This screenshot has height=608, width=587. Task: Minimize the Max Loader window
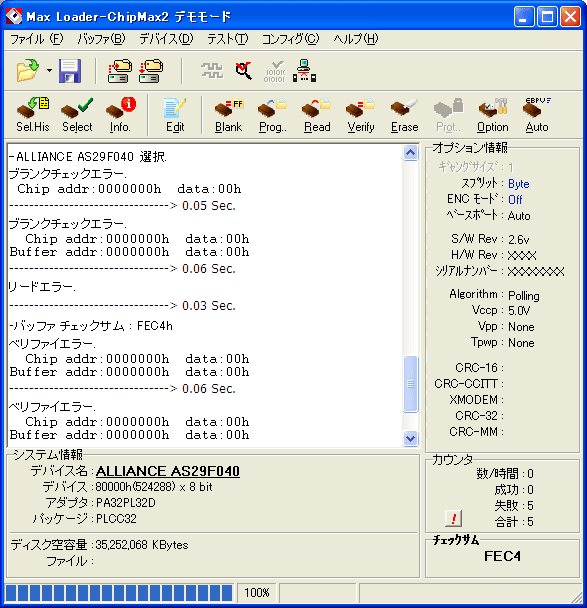pyautogui.click(x=524, y=17)
